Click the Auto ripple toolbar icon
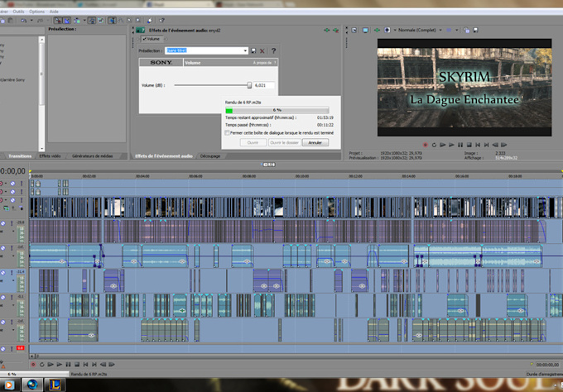 [x=77, y=21]
